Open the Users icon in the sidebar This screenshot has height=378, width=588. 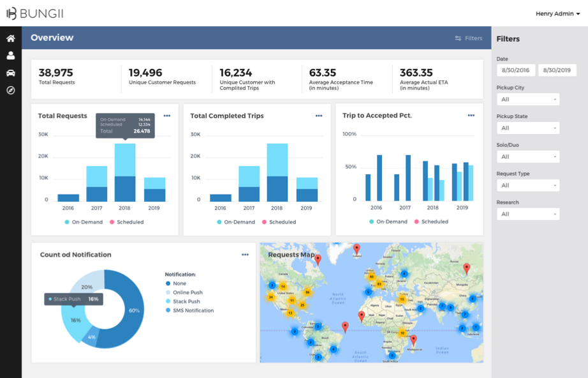(x=11, y=56)
